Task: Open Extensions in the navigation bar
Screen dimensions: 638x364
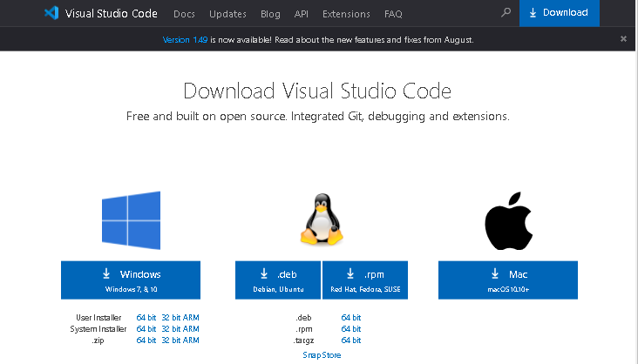Action: click(x=346, y=14)
